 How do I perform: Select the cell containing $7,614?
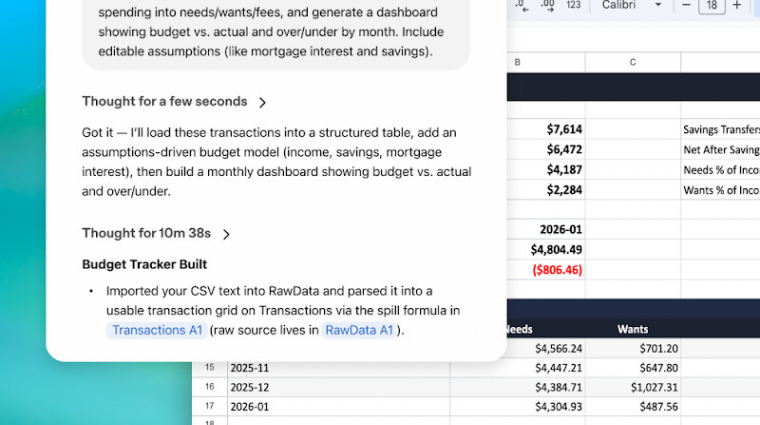coord(546,129)
